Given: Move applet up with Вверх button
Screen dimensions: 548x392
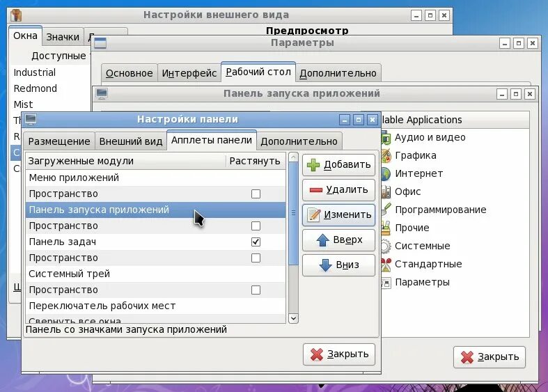Looking at the screenshot, I should point(338,240).
